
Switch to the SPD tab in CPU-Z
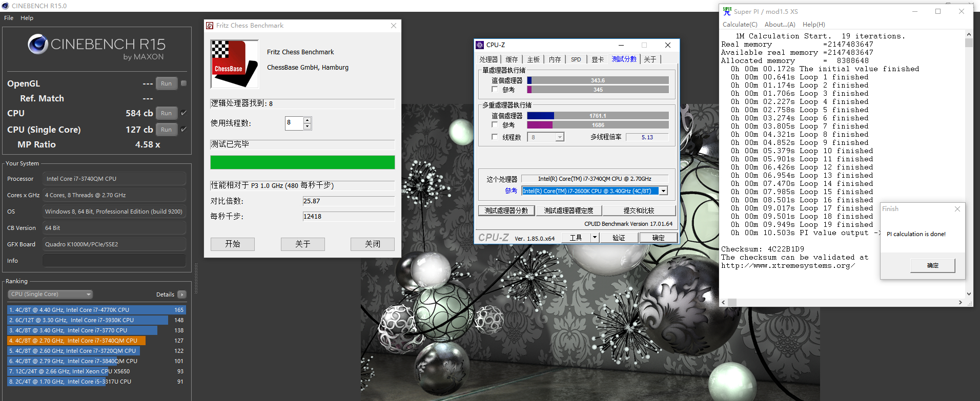click(576, 59)
